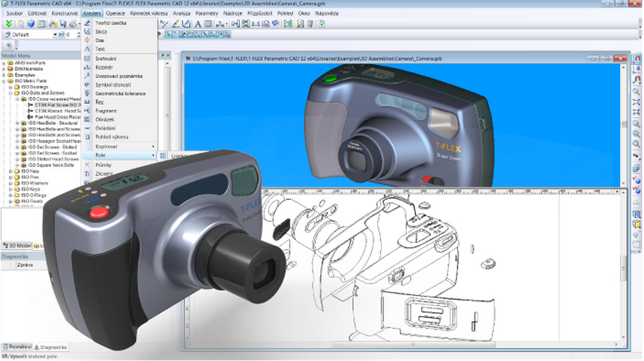Screen dimensions: 644x361
Task: Click the Osa axis icon in menu
Action: pyautogui.click(x=87, y=40)
